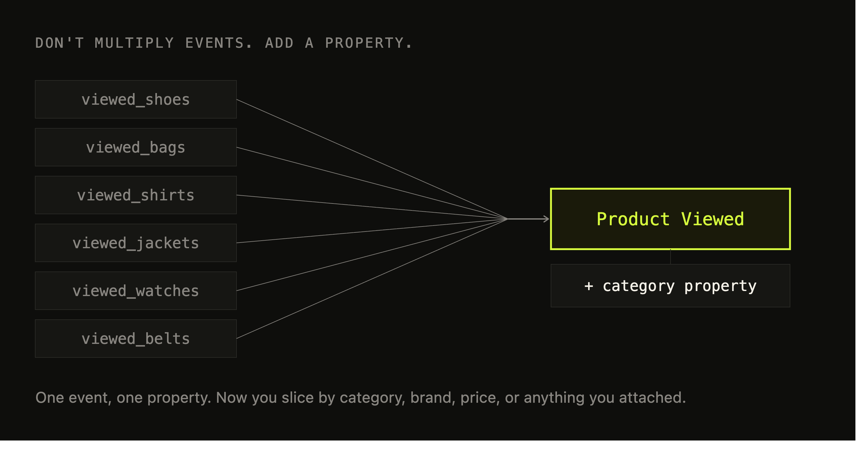The image size is (868, 453).
Task: Click the connector line below Product Viewed
Action: 671,257
